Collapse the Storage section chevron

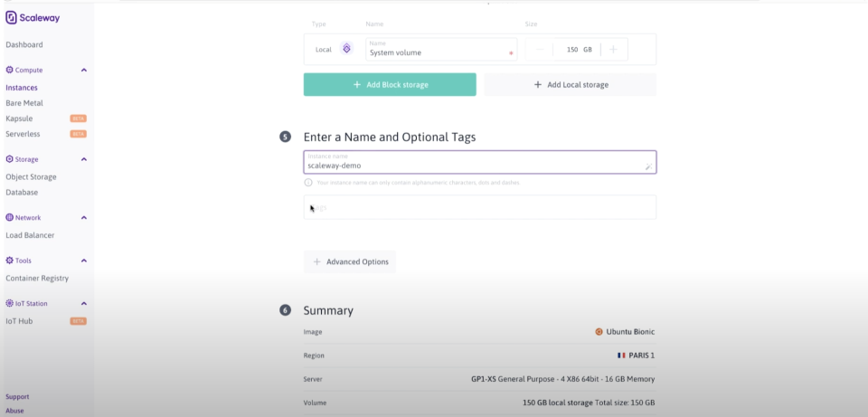point(84,159)
